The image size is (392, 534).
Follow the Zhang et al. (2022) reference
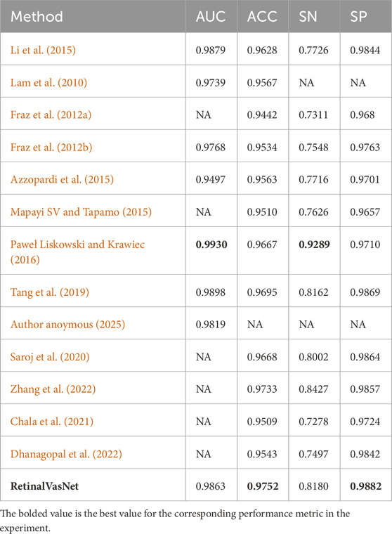point(53,389)
